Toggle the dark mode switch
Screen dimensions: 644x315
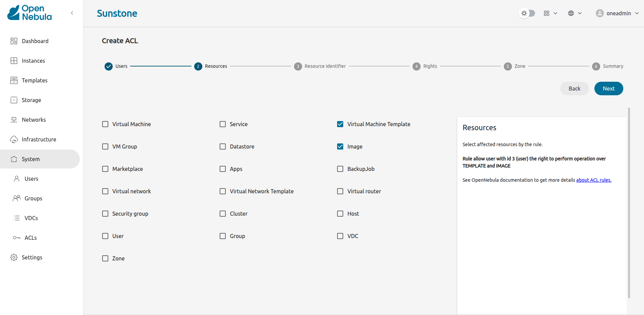click(527, 13)
